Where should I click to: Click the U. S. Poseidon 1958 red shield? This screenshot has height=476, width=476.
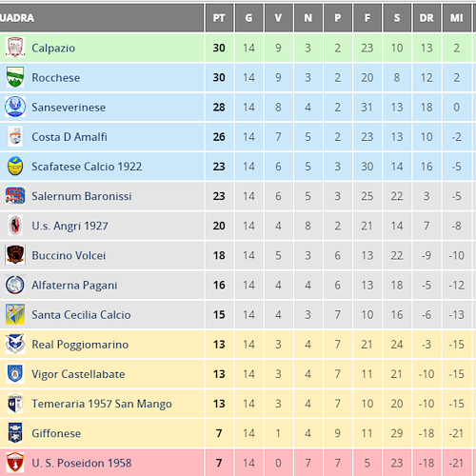pos(15,463)
